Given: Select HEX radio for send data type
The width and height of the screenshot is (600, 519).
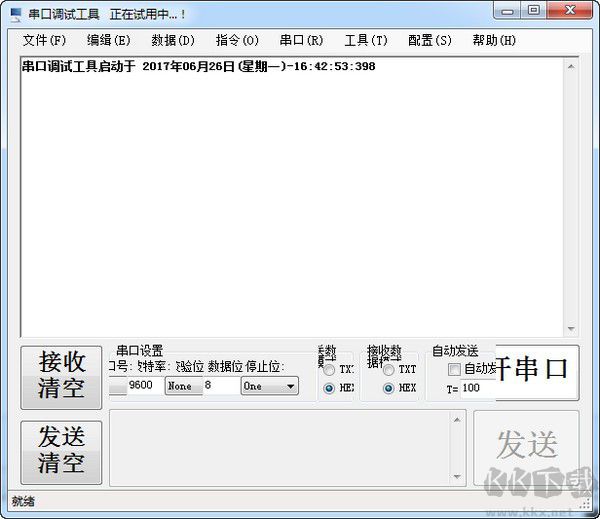Looking at the screenshot, I should click(x=329, y=388).
